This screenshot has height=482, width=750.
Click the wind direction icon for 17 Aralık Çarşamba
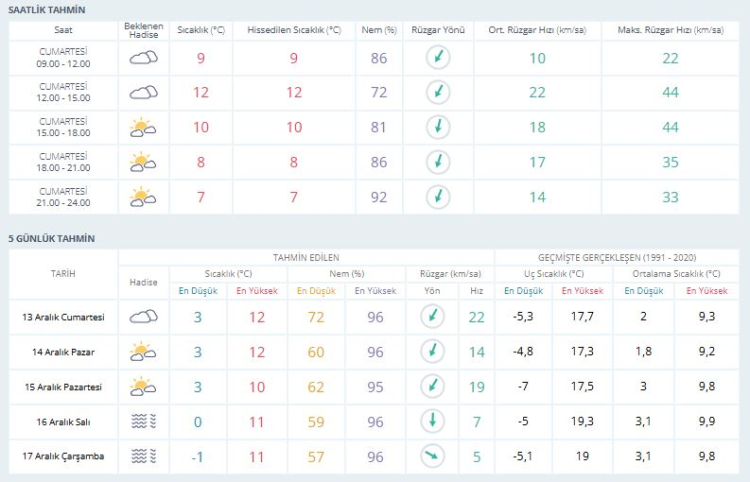pos(432,456)
